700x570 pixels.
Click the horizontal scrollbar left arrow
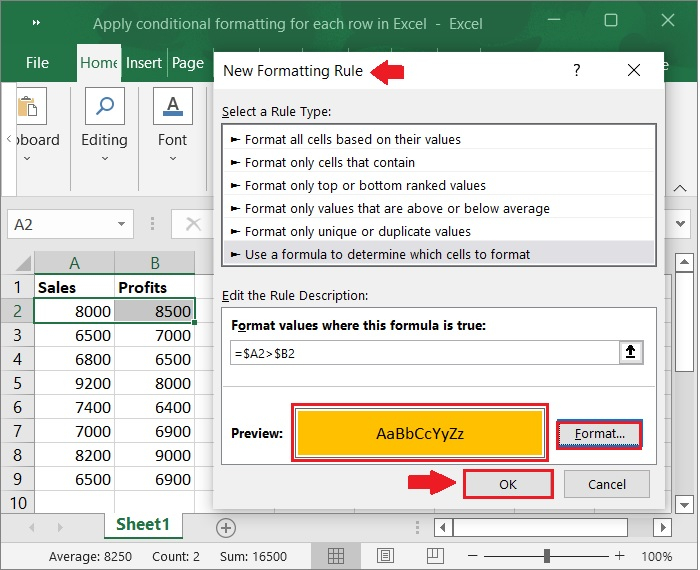[x=443, y=528]
